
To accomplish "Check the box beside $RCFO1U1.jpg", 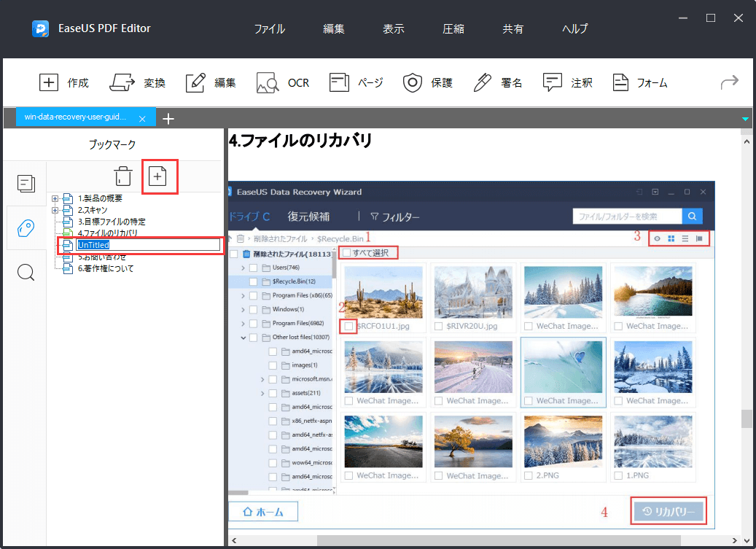I will 348,325.
